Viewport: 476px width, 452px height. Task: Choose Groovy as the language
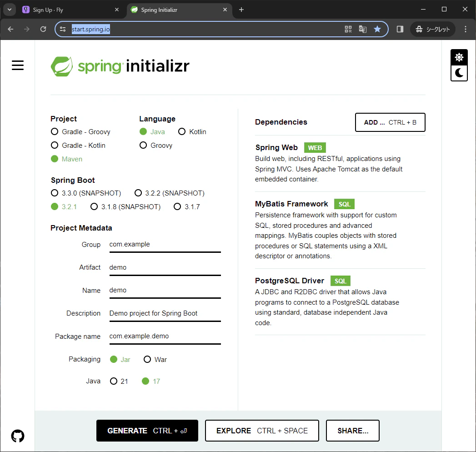click(x=156, y=146)
